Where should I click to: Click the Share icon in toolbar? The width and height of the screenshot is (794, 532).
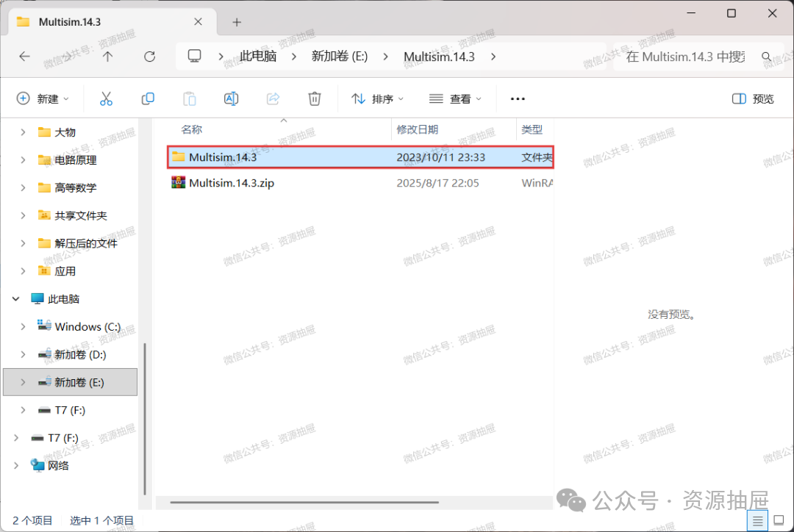tap(273, 98)
